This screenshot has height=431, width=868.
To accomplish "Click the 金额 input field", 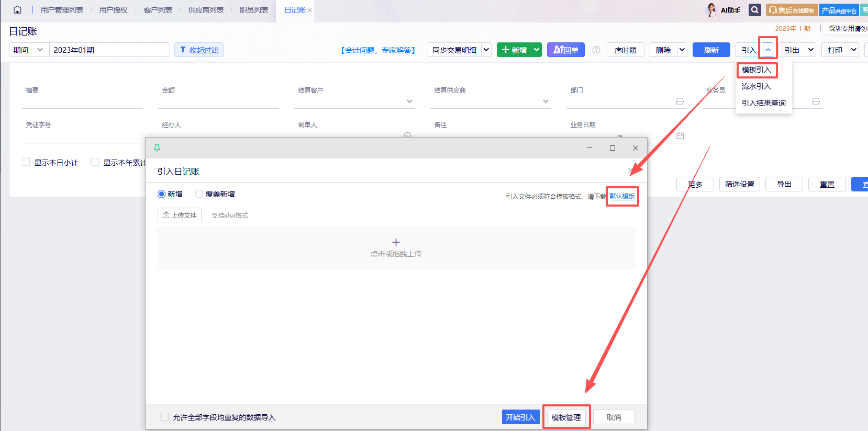I will [x=218, y=101].
